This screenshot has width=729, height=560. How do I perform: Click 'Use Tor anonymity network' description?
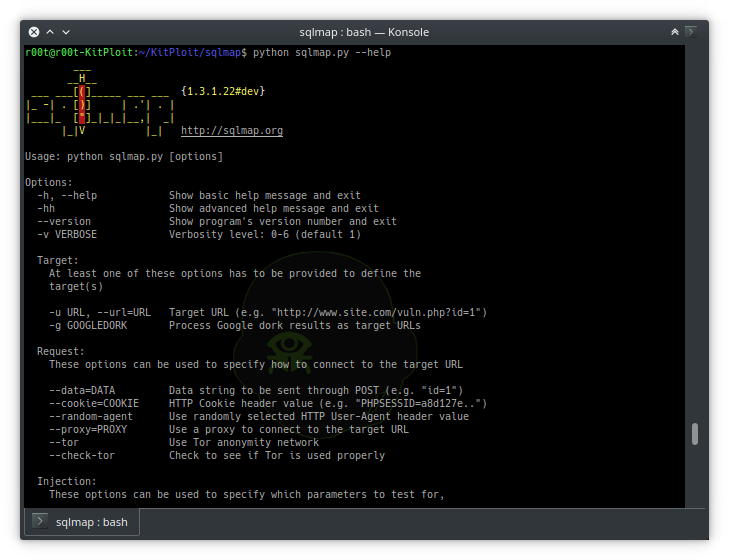pos(244,443)
